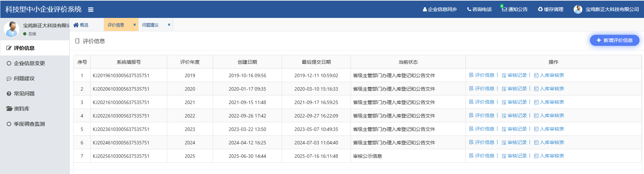Open the 资料库 folder in sidebar

(x=21, y=109)
